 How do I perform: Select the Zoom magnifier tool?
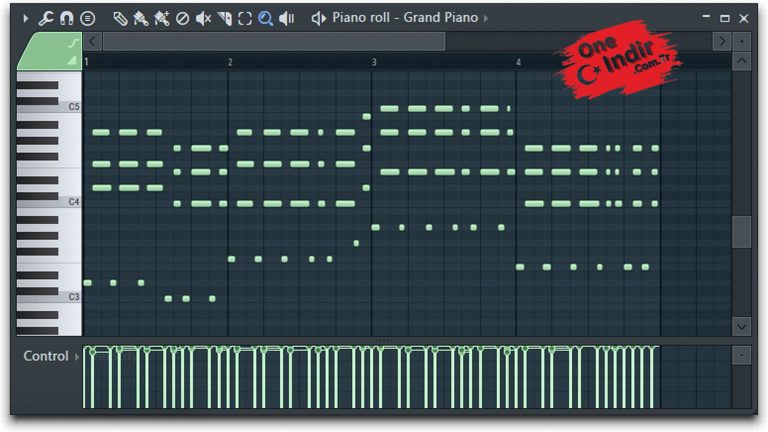[x=265, y=19]
